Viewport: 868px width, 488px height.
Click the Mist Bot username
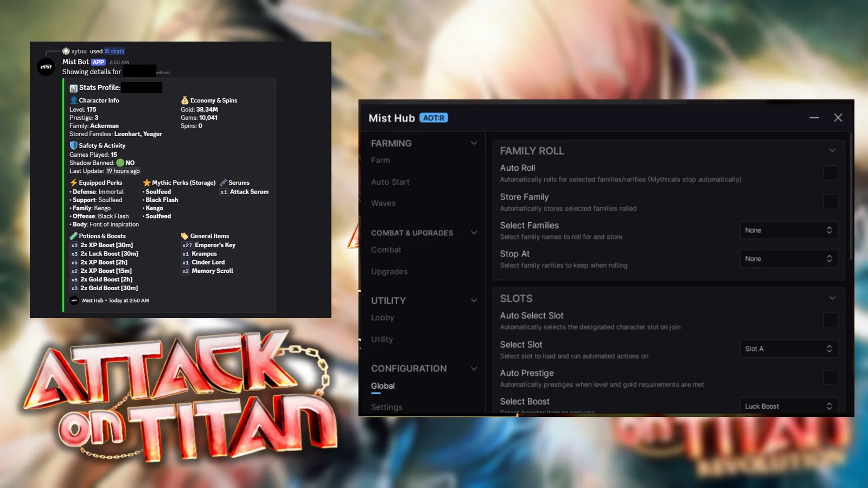[x=75, y=62]
